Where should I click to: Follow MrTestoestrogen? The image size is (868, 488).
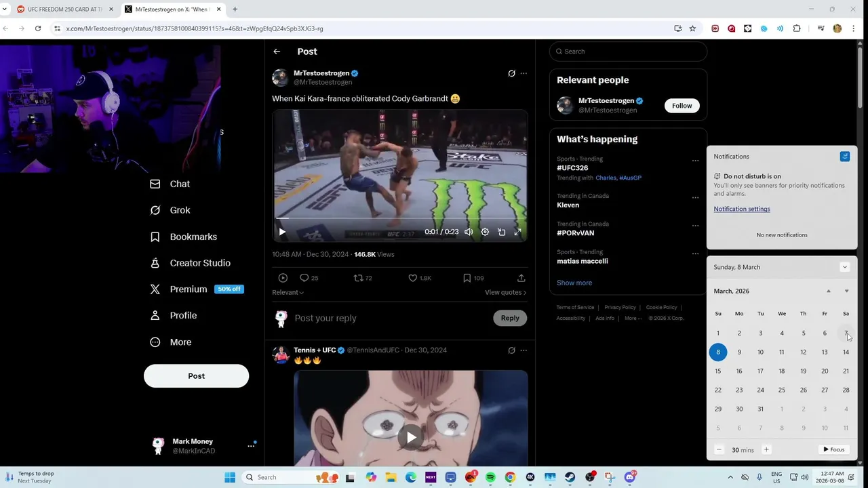click(682, 106)
